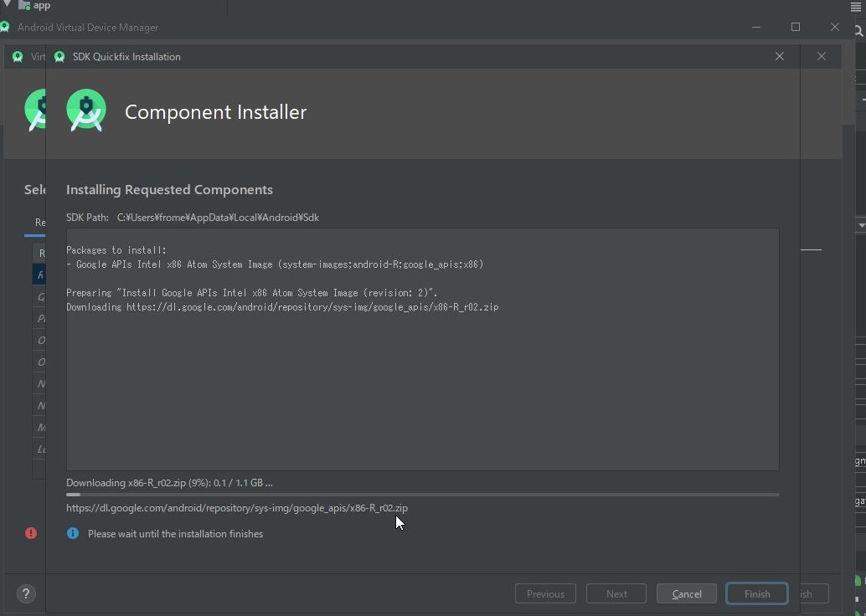Click the x86-R_r02.zip download URL

(x=237, y=507)
